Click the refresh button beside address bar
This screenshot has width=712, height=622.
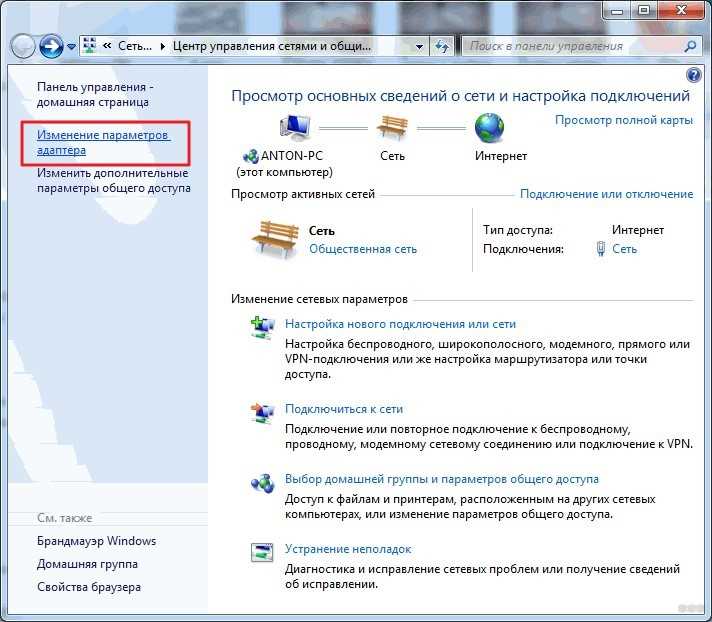[442, 46]
